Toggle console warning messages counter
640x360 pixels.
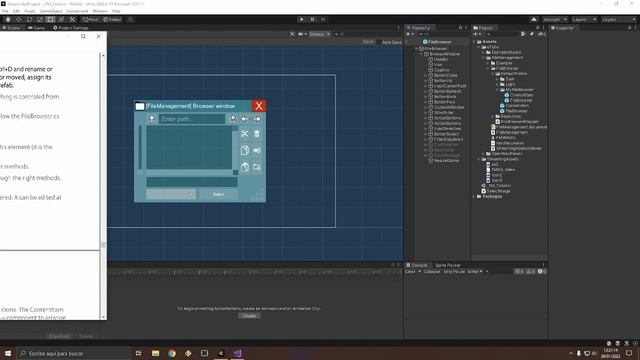coord(530,271)
